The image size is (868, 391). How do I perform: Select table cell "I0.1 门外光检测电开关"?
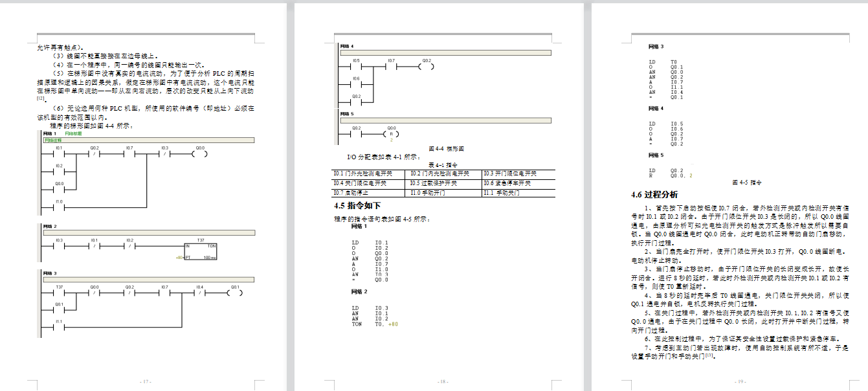pos(370,174)
